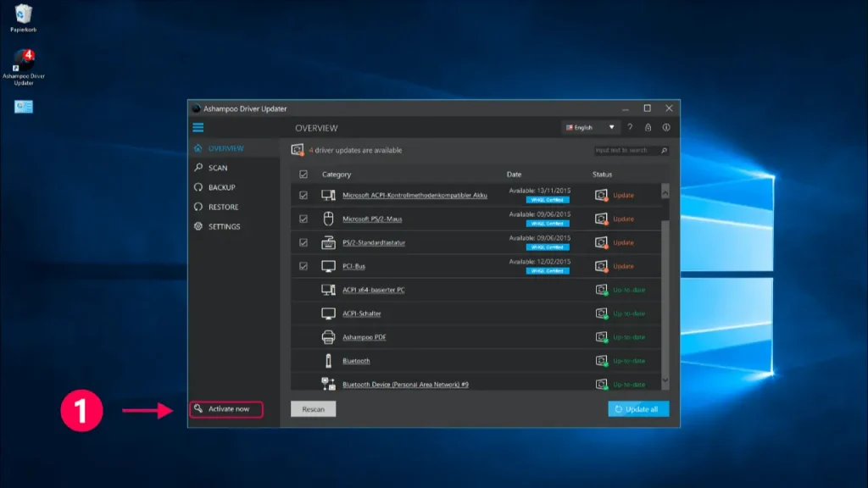Click the PCI-Bus monitor icon
The height and width of the screenshot is (488, 868).
(328, 266)
